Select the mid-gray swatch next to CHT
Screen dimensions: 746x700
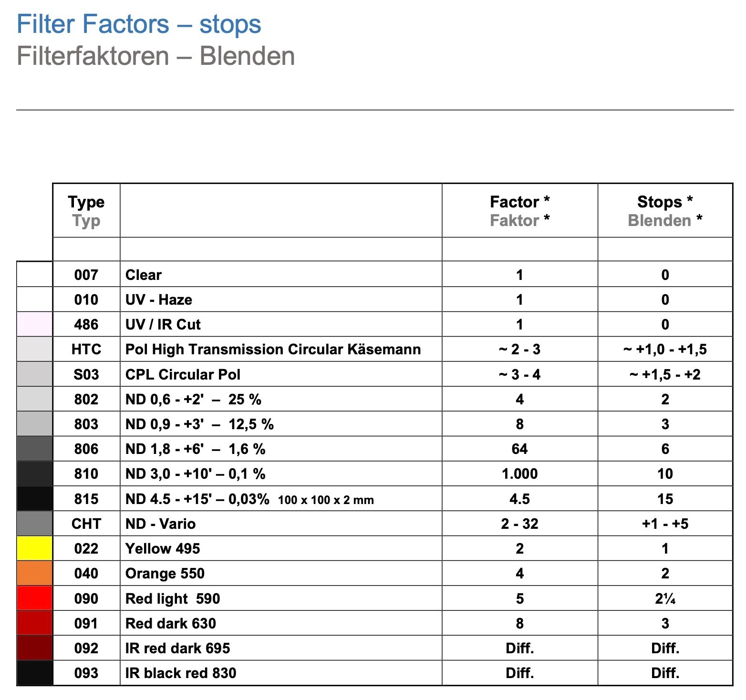[34, 524]
